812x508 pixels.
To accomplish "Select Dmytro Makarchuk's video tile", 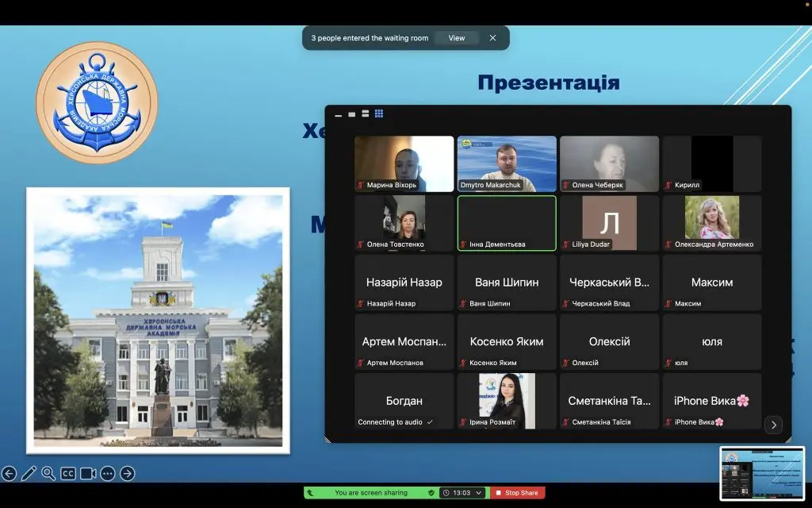I will coord(507,164).
